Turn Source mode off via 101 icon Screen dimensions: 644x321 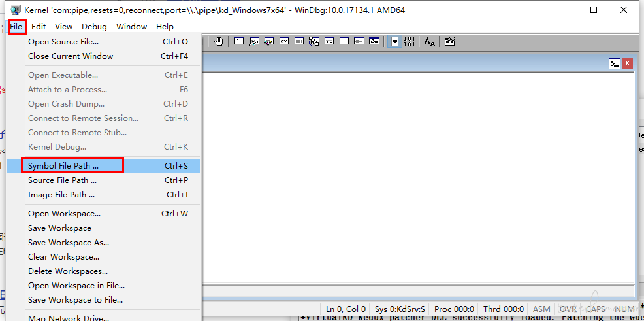point(409,41)
